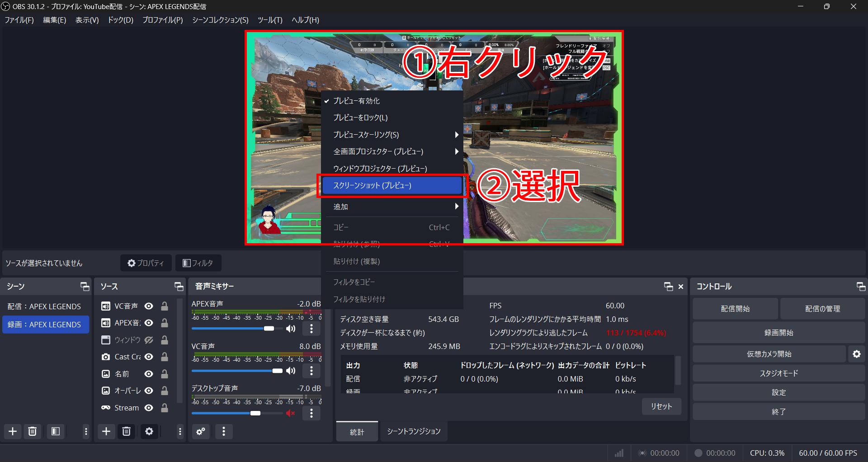Image resolution: width=868 pixels, height=462 pixels.
Task: Click the Stream source gamepad icon
Action: click(106, 408)
